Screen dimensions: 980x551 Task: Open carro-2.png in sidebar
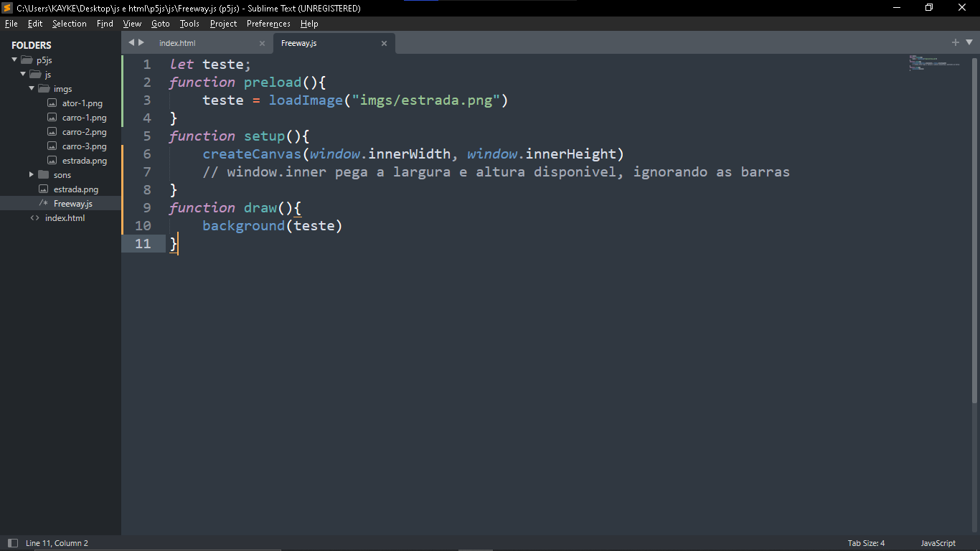84,132
